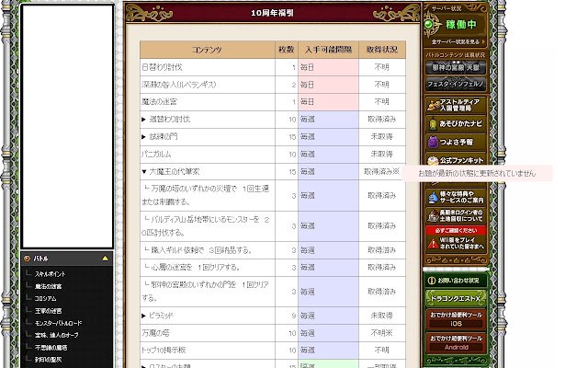The height and width of the screenshot is (368, 588).
Task: Open the アストルティア入国管理局 icon banner
Action: click(x=456, y=105)
